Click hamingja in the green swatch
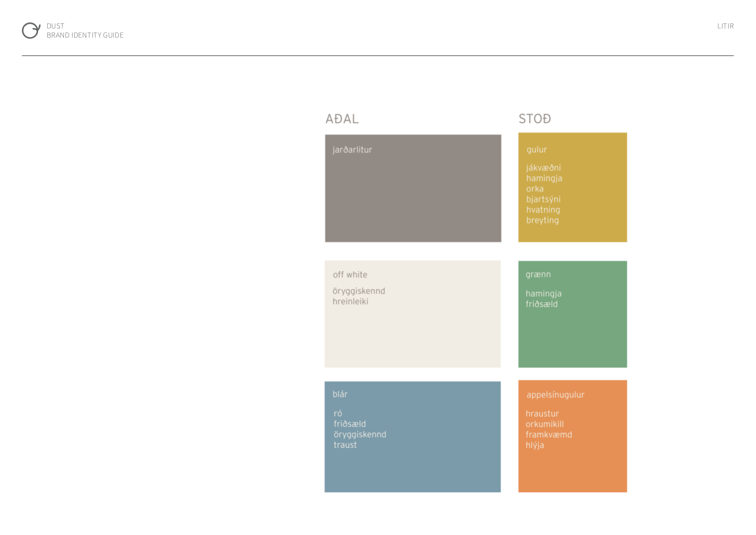The height and width of the screenshot is (535, 756). click(543, 294)
